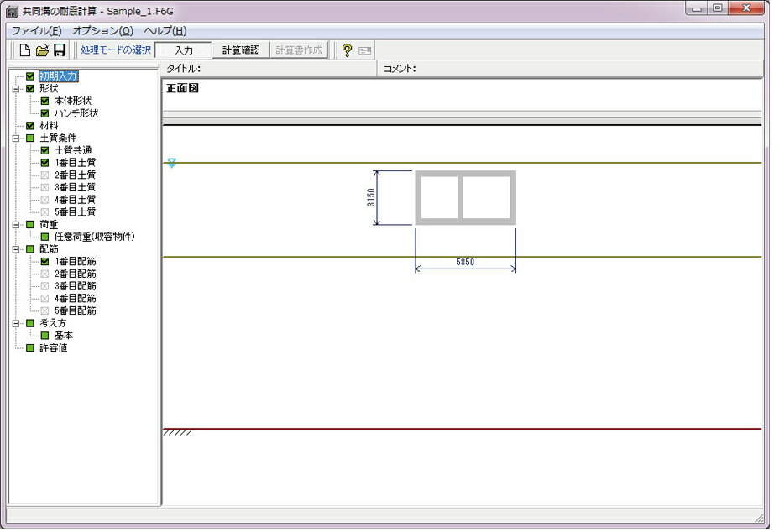Toggle the 本体形状 checkbox
Viewport: 774px width, 532px height.
[45, 101]
